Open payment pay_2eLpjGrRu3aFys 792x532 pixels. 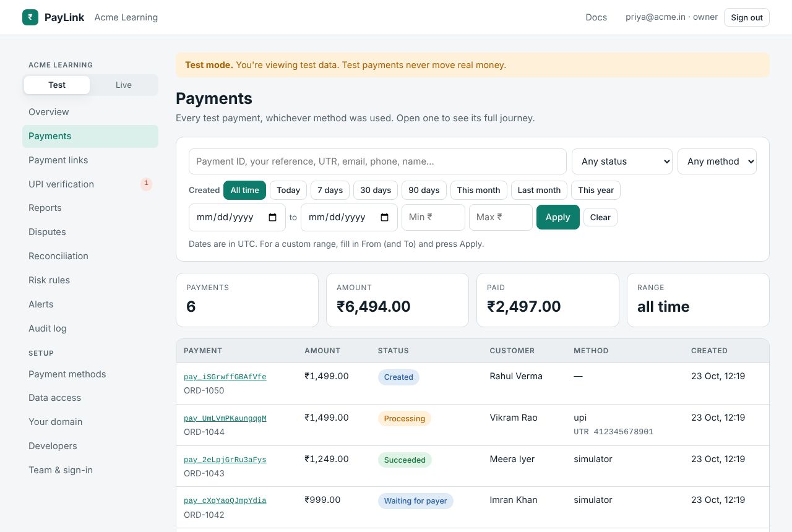coord(225,460)
